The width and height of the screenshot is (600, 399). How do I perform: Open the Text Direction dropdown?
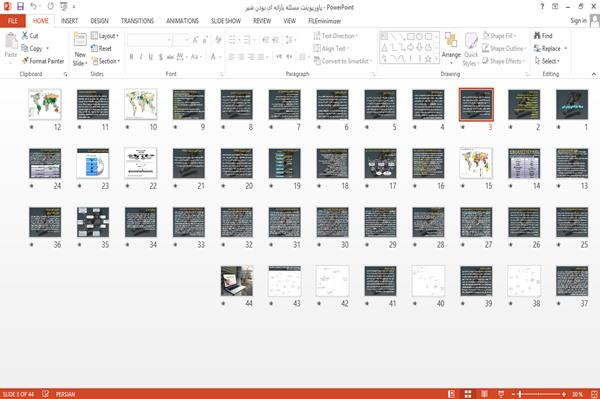pos(336,36)
